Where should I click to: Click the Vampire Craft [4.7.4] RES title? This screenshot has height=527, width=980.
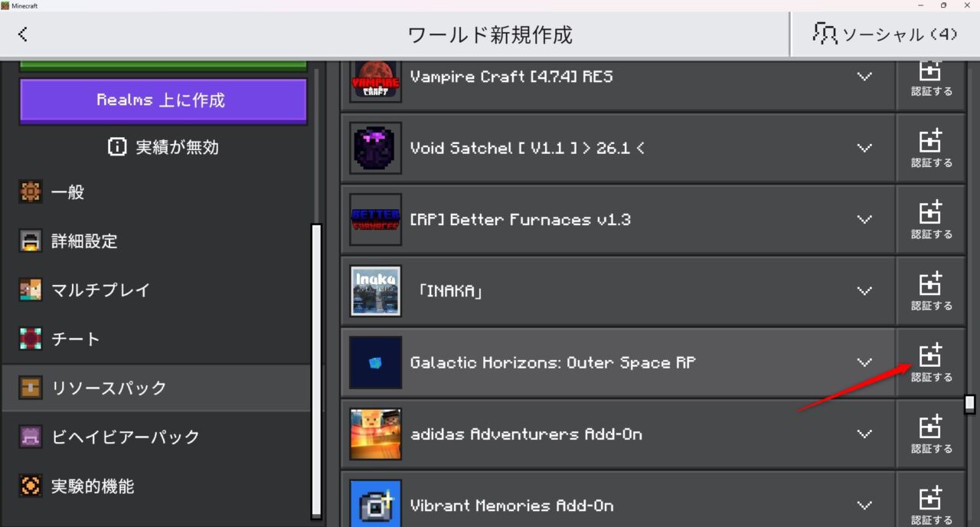pos(511,77)
